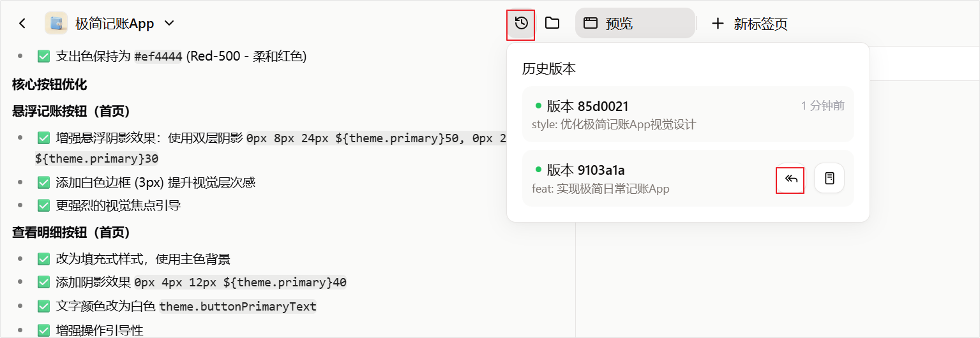This screenshot has width=980, height=338.
Task: Open the version history clock icon
Action: pos(521,24)
